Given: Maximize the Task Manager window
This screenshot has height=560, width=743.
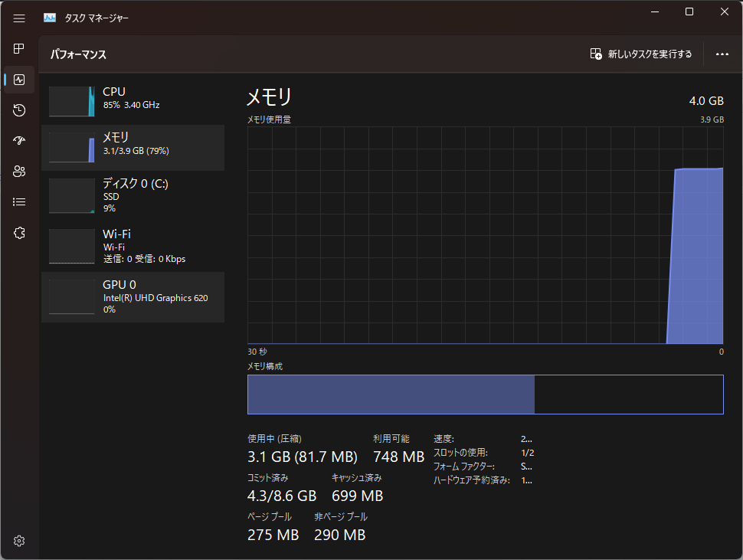Looking at the screenshot, I should click(x=689, y=11).
